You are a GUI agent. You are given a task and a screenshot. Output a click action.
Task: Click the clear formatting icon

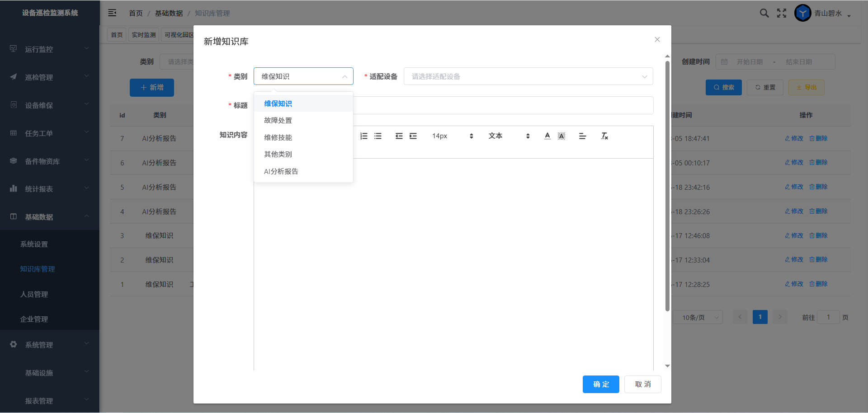(604, 136)
